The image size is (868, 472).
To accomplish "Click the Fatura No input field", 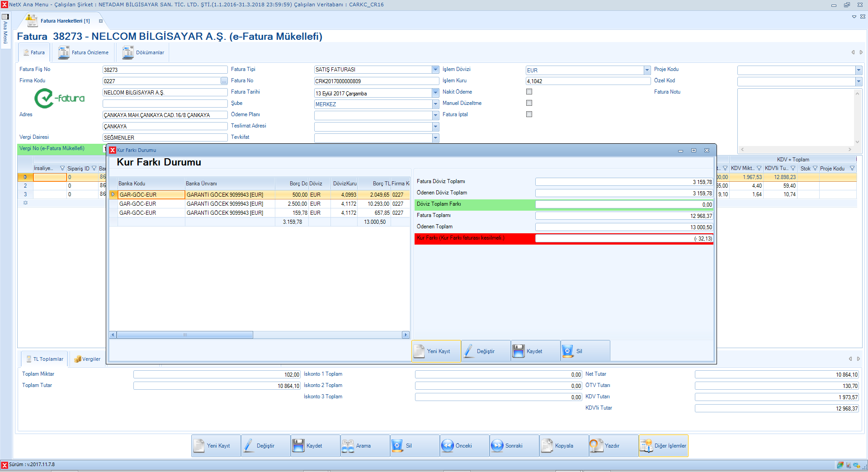I will tap(376, 81).
